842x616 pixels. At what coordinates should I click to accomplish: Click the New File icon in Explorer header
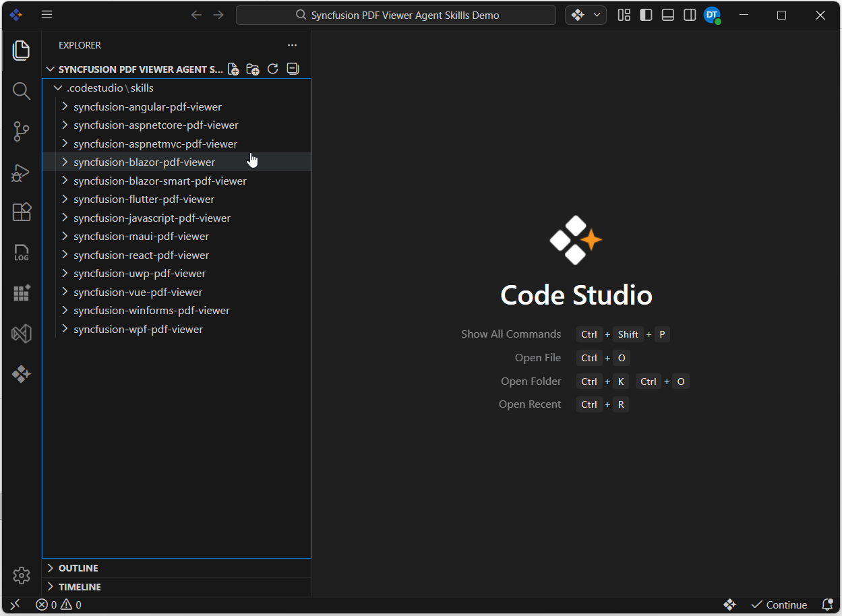pos(233,69)
